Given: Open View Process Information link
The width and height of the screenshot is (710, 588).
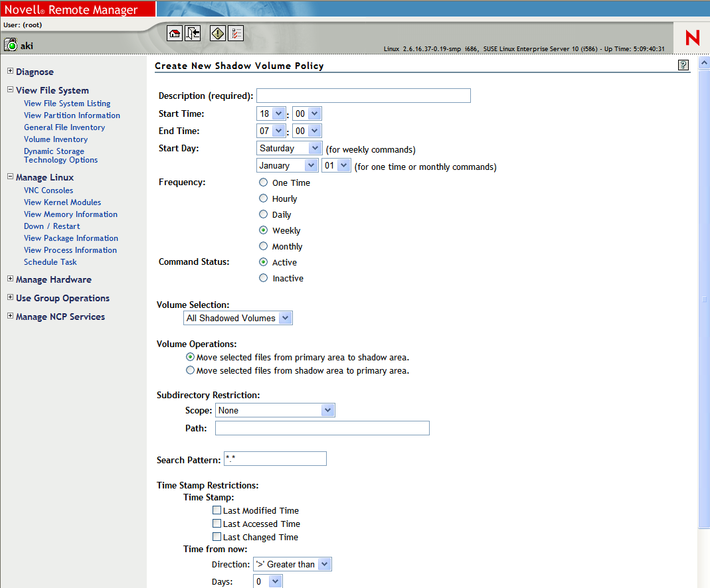Looking at the screenshot, I should (70, 250).
